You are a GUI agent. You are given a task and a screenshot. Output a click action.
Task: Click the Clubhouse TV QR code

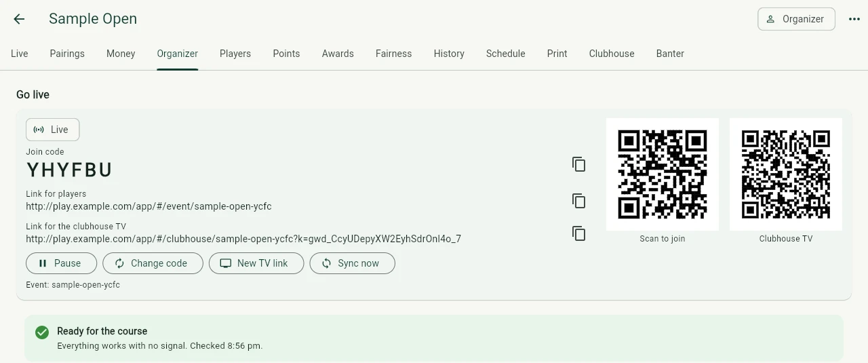pyautogui.click(x=786, y=174)
